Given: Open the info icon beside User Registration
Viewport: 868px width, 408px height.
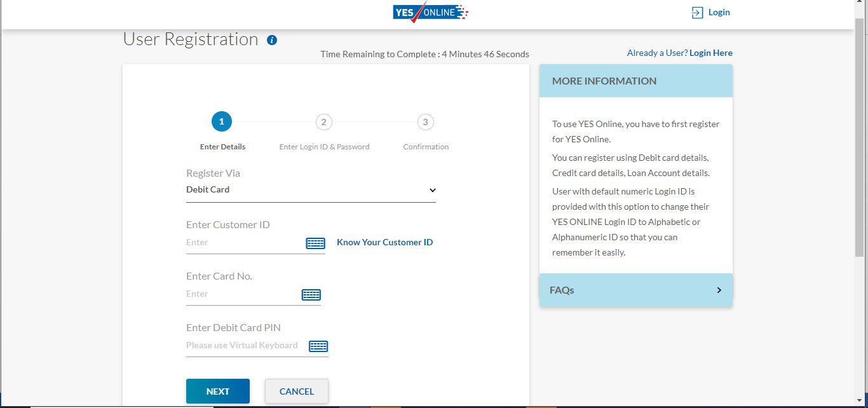Looking at the screenshot, I should coord(272,40).
